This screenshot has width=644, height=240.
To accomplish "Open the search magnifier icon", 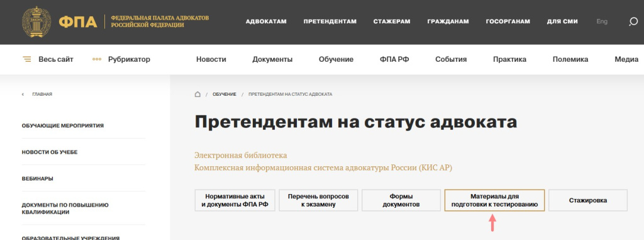I will pyautogui.click(x=633, y=22).
